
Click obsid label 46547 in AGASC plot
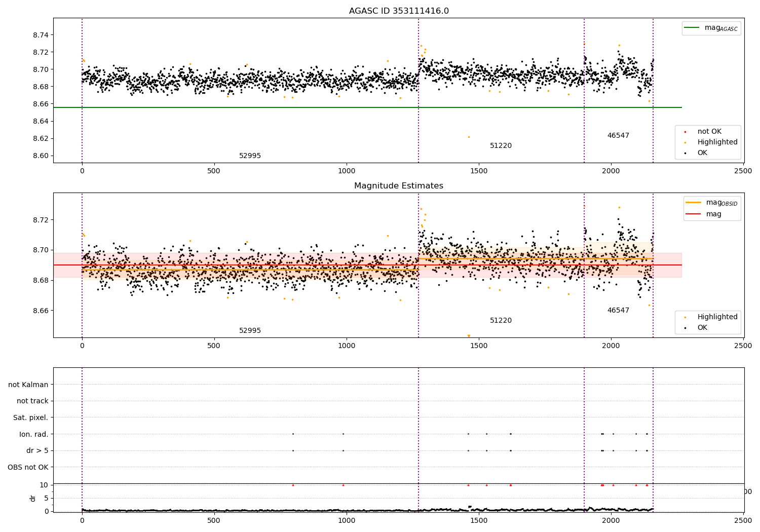[618, 136]
